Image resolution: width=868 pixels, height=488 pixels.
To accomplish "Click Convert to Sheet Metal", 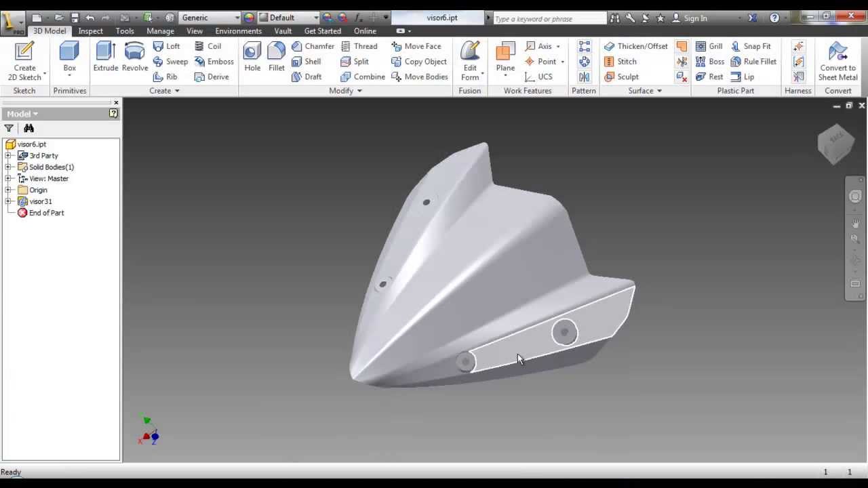I will [837, 60].
